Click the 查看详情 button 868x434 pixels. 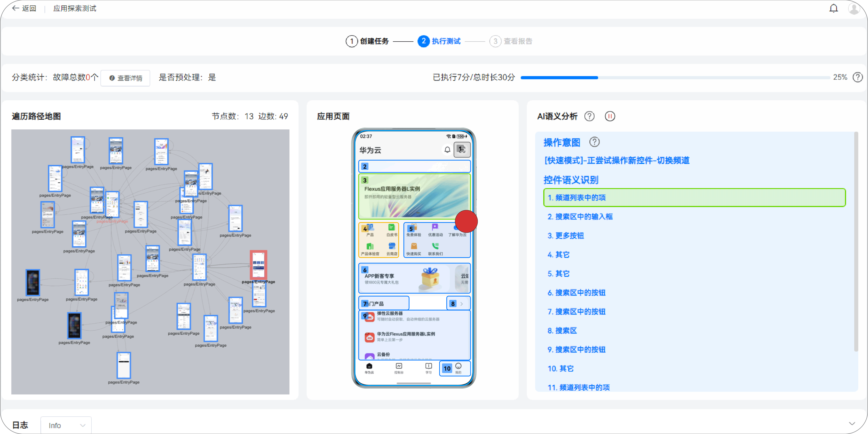pyautogui.click(x=125, y=78)
